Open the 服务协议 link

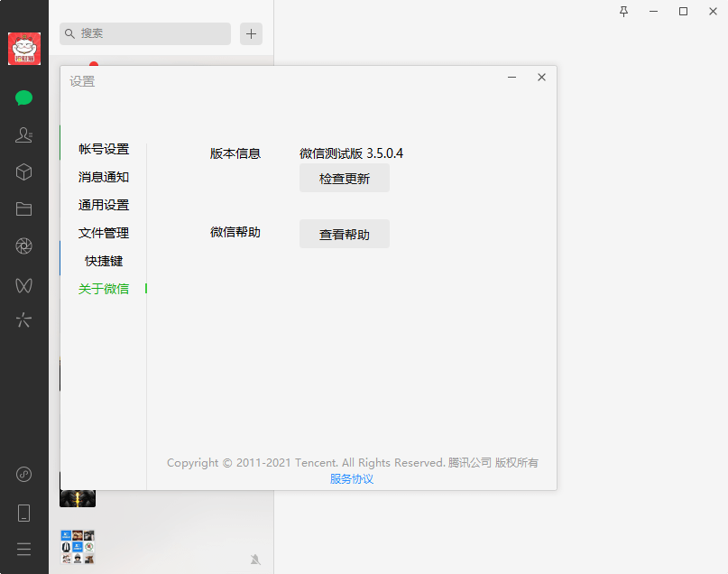click(x=352, y=479)
